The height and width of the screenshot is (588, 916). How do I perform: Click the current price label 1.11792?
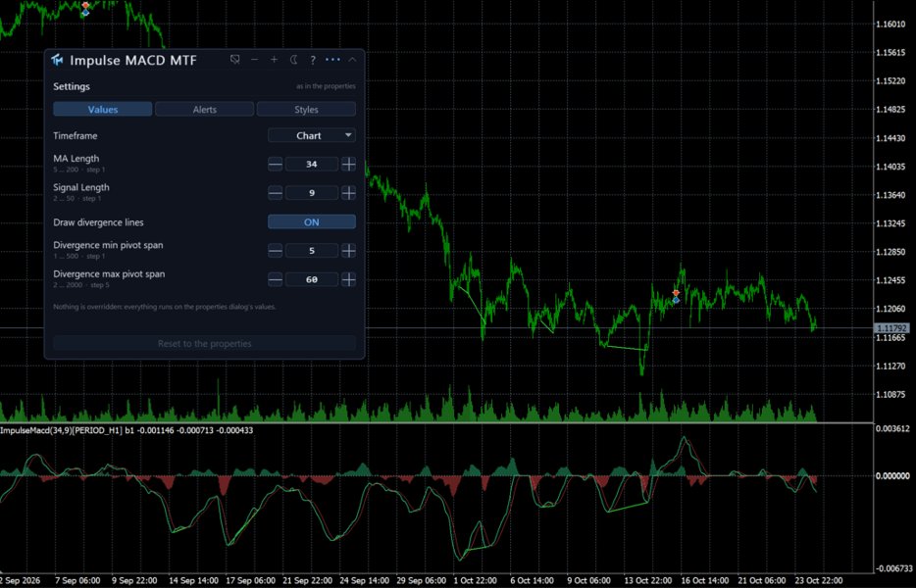click(891, 328)
